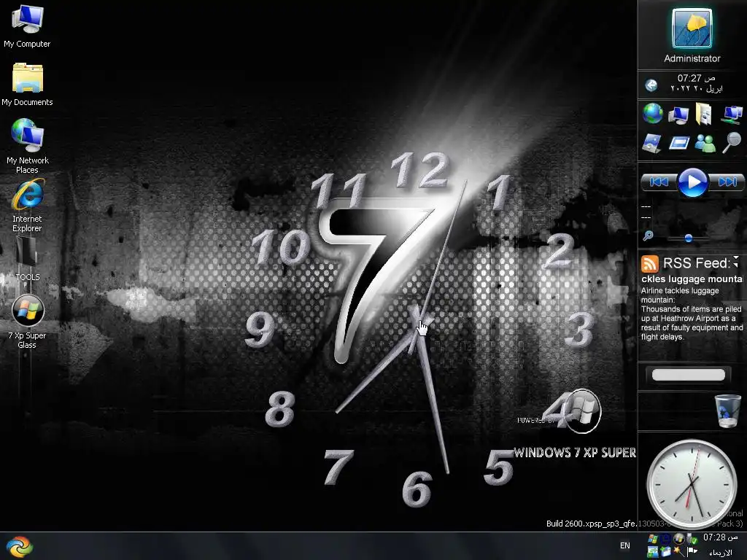Open the globe shortcut in sidebar launcher
The image size is (747, 560).
(x=652, y=114)
